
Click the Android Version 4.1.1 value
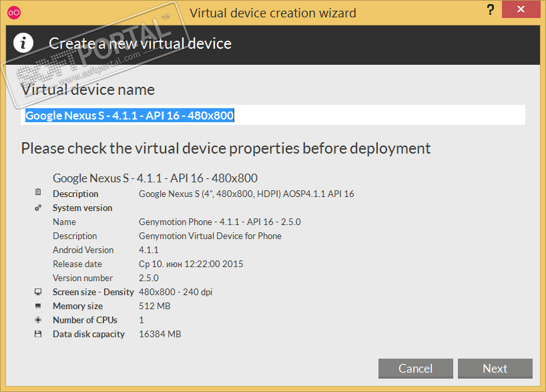[x=149, y=250]
